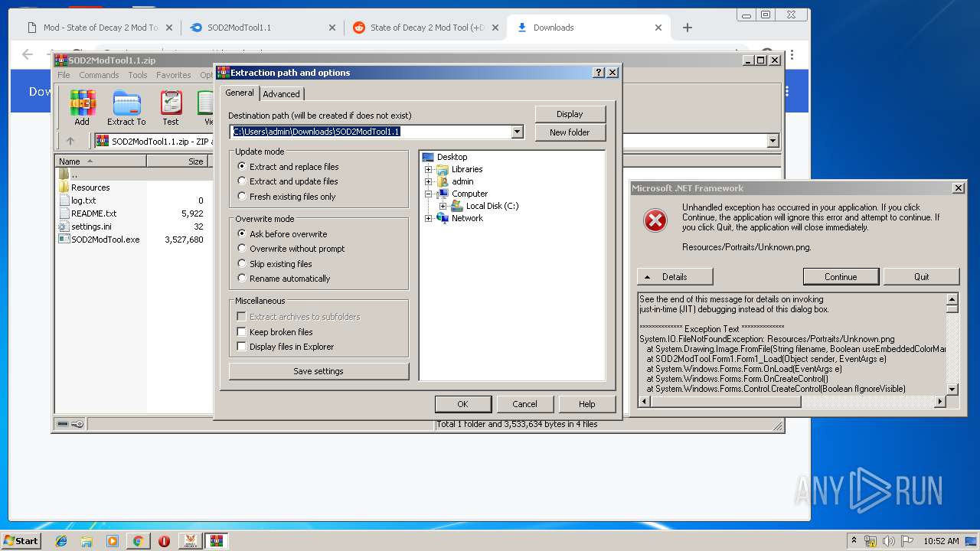Switch to the General tab

click(x=240, y=93)
